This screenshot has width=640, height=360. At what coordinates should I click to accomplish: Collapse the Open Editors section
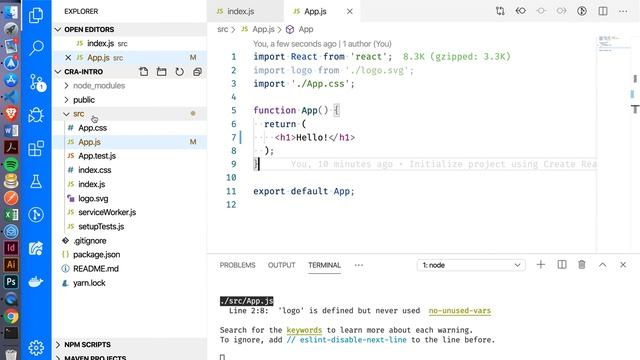tap(58, 29)
